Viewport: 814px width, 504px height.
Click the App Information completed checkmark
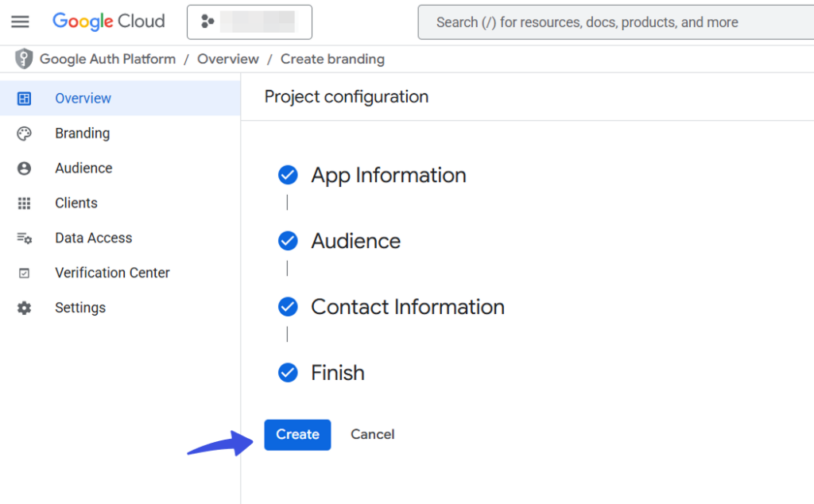(x=288, y=175)
